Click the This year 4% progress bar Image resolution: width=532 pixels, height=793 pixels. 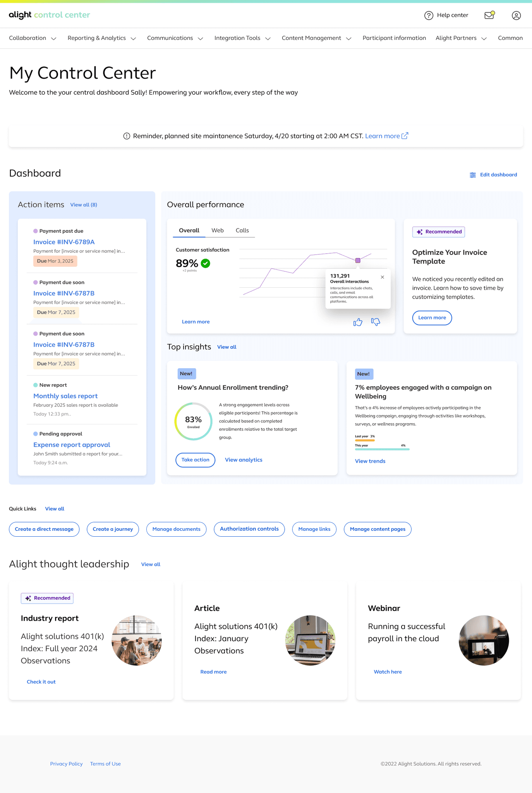tap(382, 449)
